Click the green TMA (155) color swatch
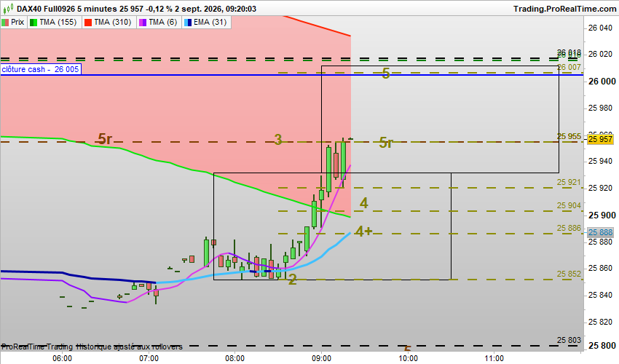This screenshot has width=619, height=364. click(33, 22)
